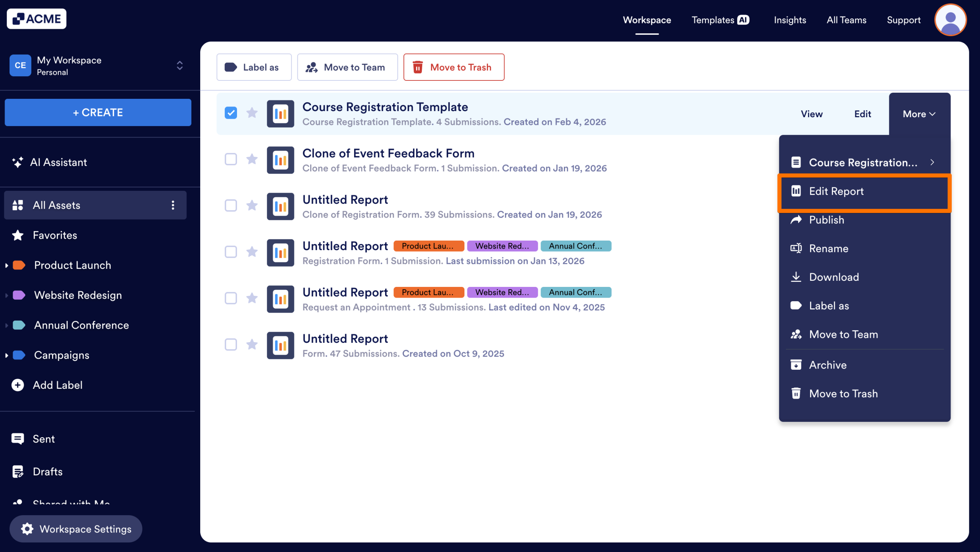Check the Clone of Event Feedback Form checkbox
Viewport: 980px width, 552px height.
(x=230, y=159)
